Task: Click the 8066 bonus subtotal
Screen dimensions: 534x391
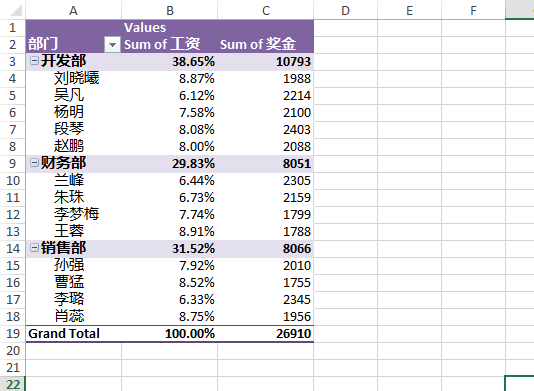Action: (266, 248)
